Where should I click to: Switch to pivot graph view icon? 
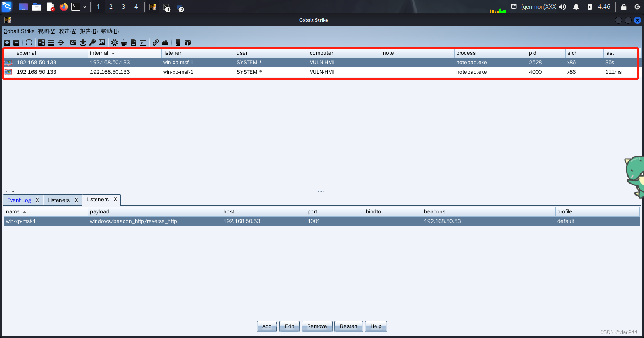(x=42, y=42)
